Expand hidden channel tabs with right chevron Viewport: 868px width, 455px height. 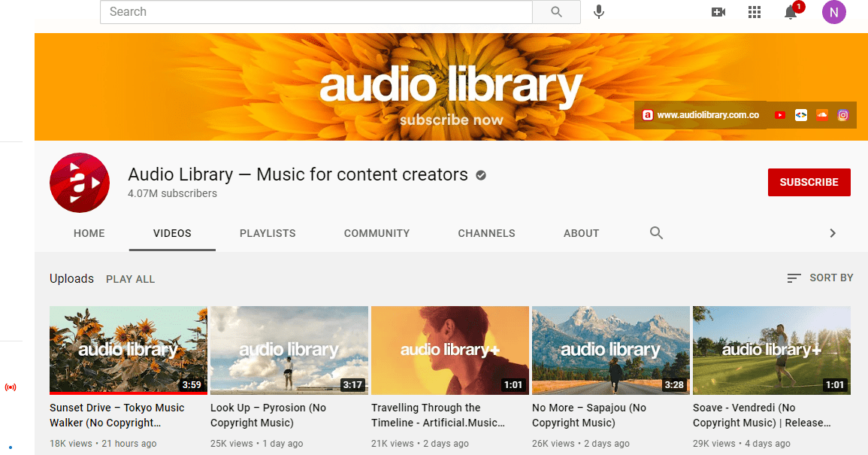[x=833, y=233]
